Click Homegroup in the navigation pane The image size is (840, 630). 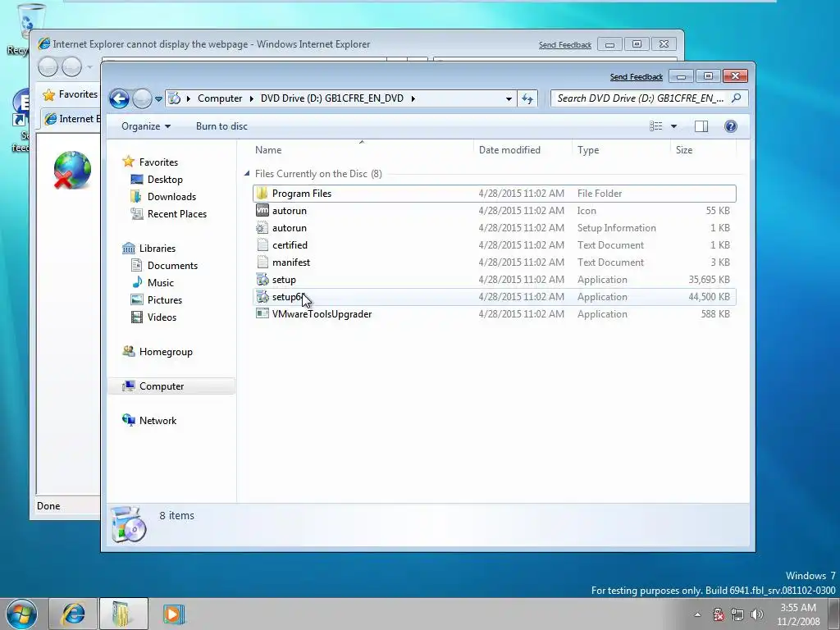(166, 351)
